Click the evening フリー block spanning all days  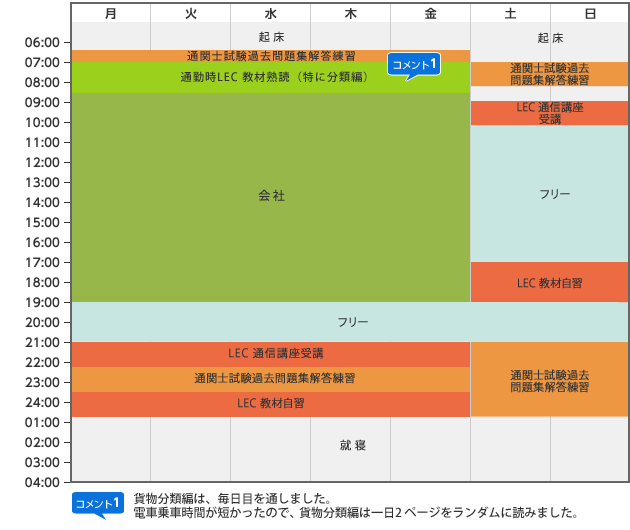350,322
